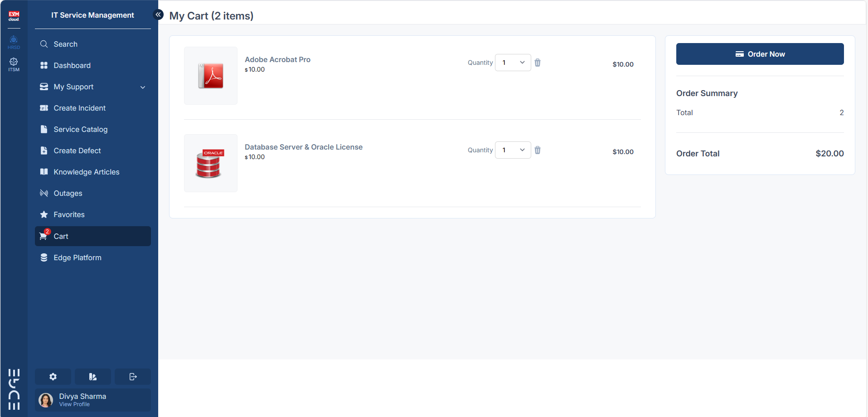Click the IT Service Management header title
This screenshot has width=868, height=417.
[x=92, y=15]
